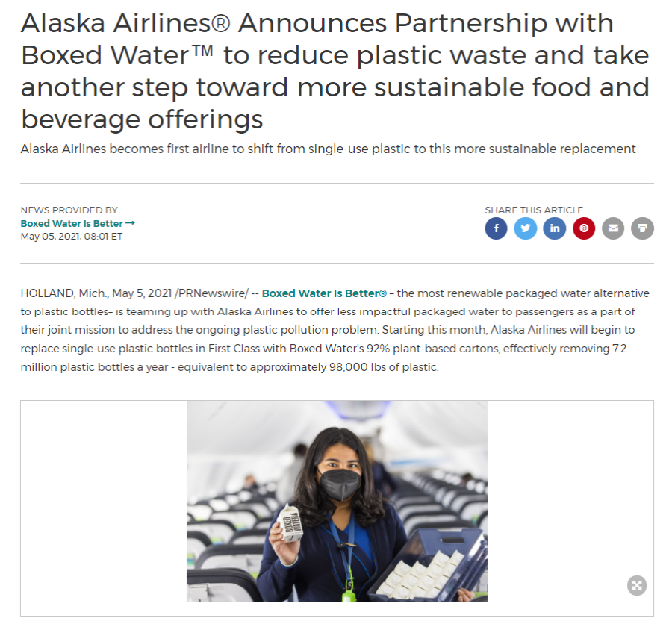This screenshot has height=627, width=672.
Task: Pin the article on Pinterest
Action: pyautogui.click(x=584, y=228)
